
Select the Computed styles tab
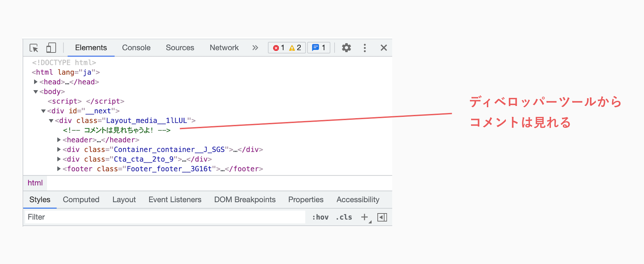[81, 200]
